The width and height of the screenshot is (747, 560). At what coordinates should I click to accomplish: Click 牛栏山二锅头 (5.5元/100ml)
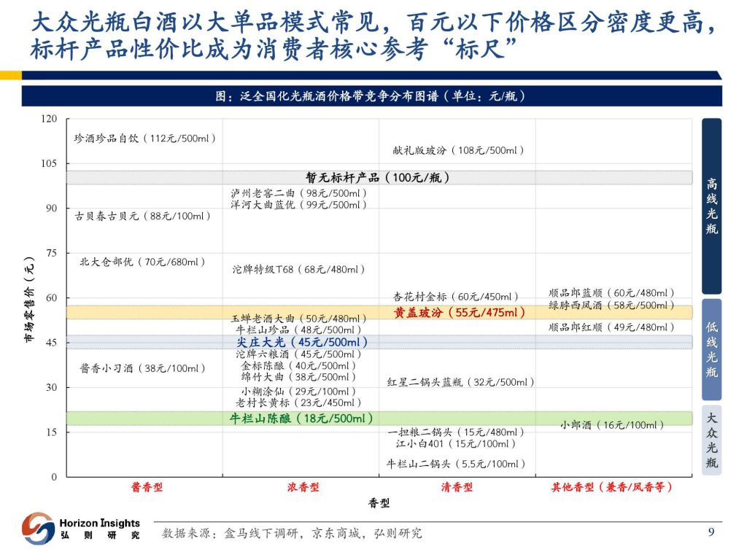[x=456, y=464]
